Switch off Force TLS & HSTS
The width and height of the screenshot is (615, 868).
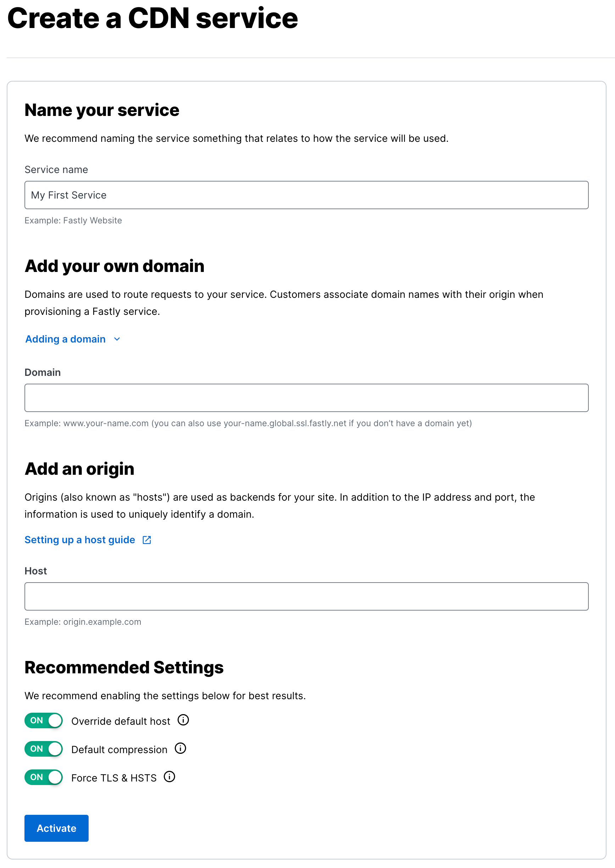[43, 777]
